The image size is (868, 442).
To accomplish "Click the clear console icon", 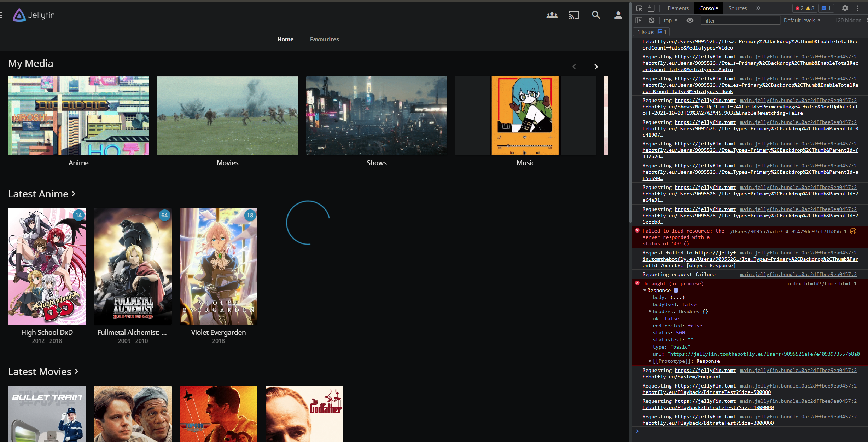I will (x=652, y=21).
